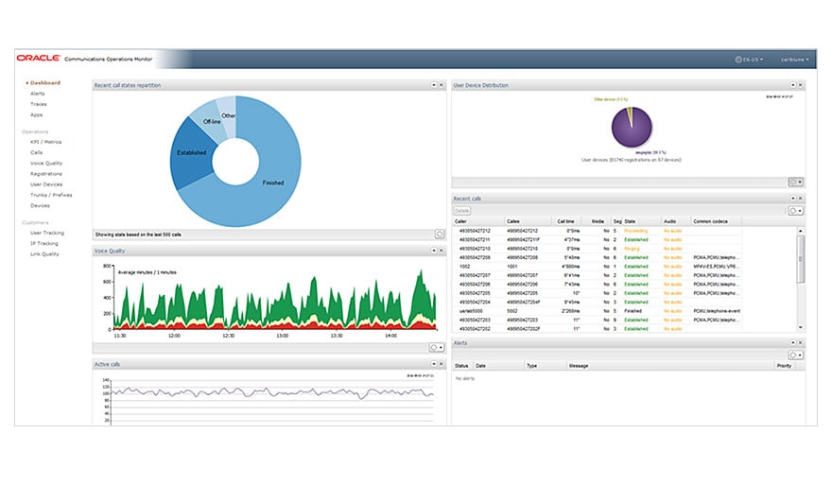Open Voice Quality in the sidebar
The image size is (832, 504).
pos(46,164)
